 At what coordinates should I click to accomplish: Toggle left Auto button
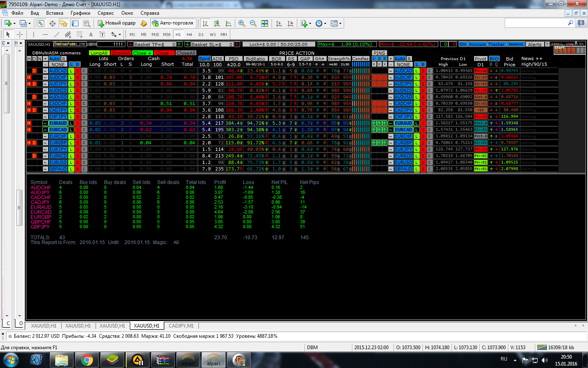(54, 58)
